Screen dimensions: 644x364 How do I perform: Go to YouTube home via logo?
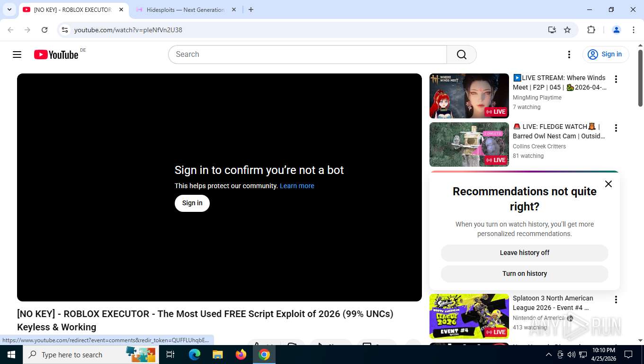(x=56, y=55)
